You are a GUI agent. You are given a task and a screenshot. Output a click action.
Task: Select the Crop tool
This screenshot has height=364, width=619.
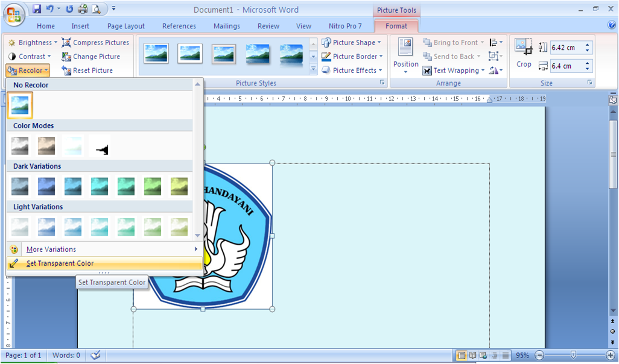tap(524, 54)
